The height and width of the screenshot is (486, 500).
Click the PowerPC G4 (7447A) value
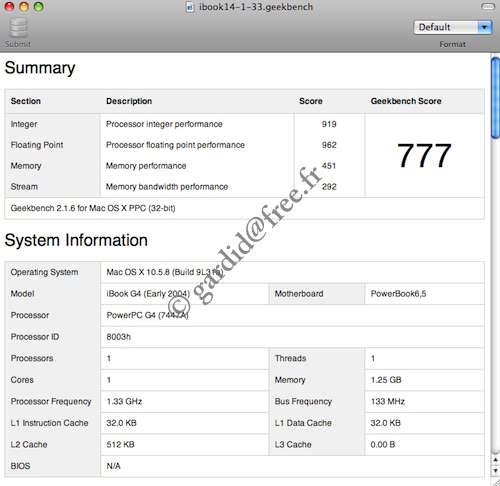[147, 315]
